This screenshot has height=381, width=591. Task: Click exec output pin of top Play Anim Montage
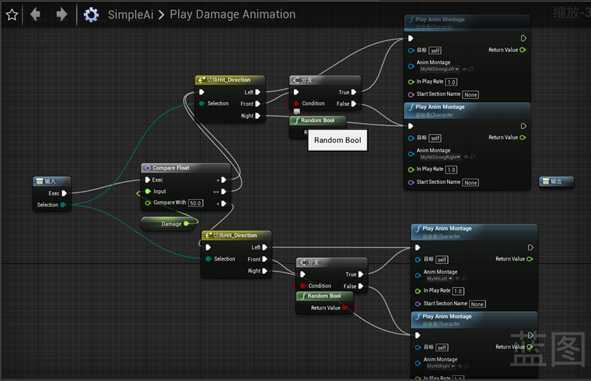click(524, 38)
